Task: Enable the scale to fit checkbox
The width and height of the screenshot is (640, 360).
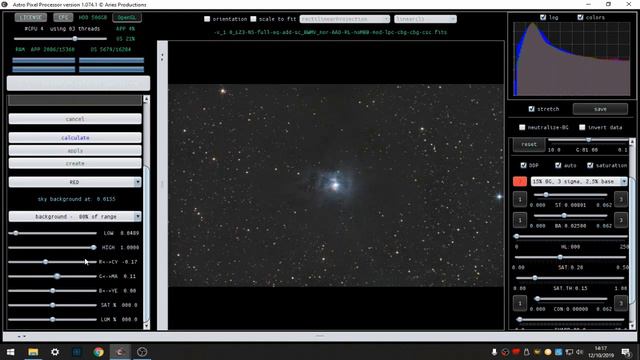Action: tap(253, 19)
